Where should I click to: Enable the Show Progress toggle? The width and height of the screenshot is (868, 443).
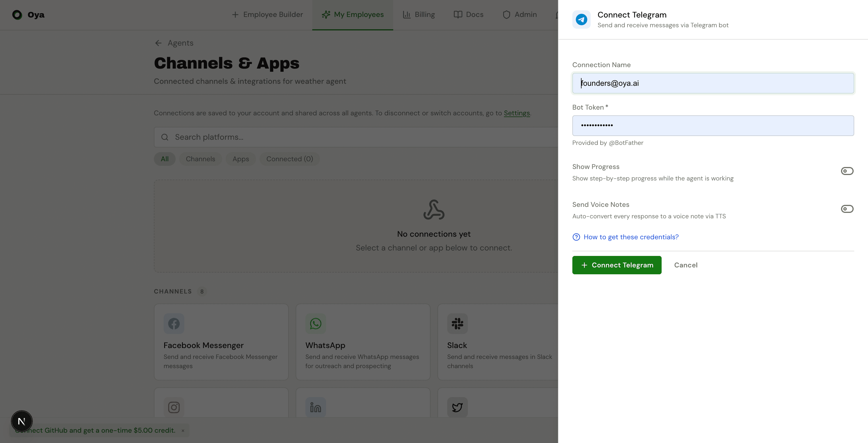(x=847, y=171)
